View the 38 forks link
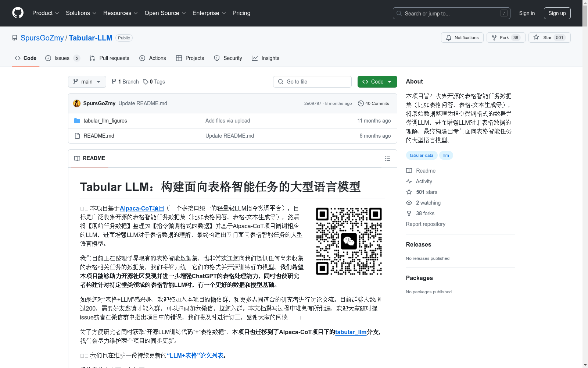 (x=420, y=213)
